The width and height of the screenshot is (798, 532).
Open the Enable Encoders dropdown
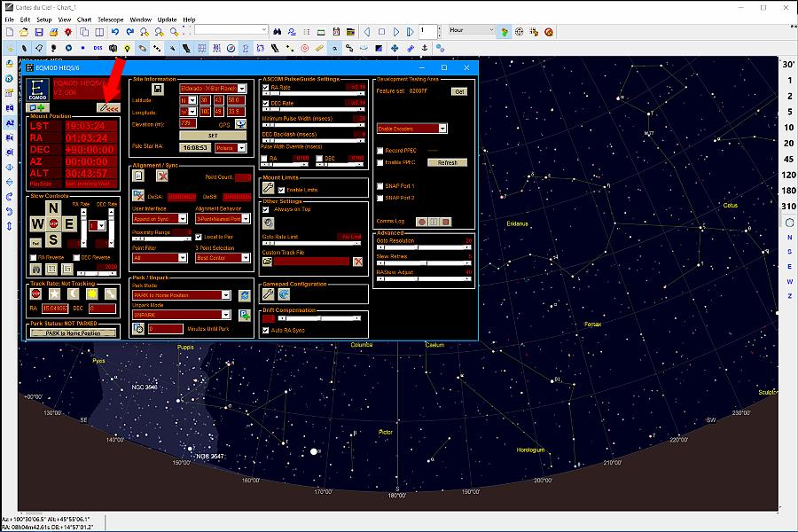click(411, 129)
